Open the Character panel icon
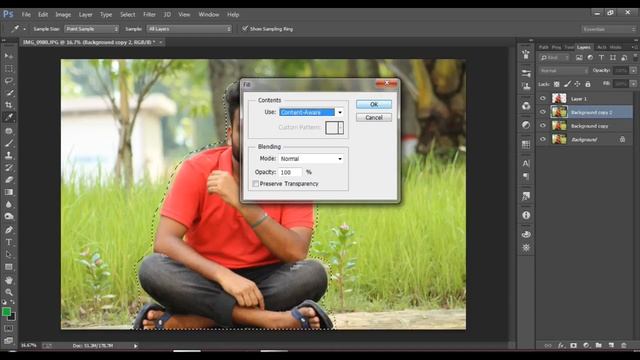This screenshot has height=360, width=640. (x=526, y=163)
